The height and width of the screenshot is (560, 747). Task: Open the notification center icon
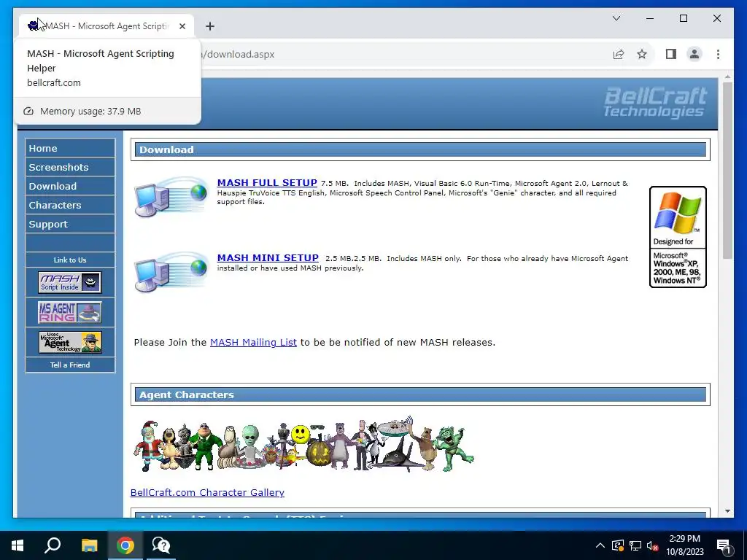pyautogui.click(x=724, y=545)
